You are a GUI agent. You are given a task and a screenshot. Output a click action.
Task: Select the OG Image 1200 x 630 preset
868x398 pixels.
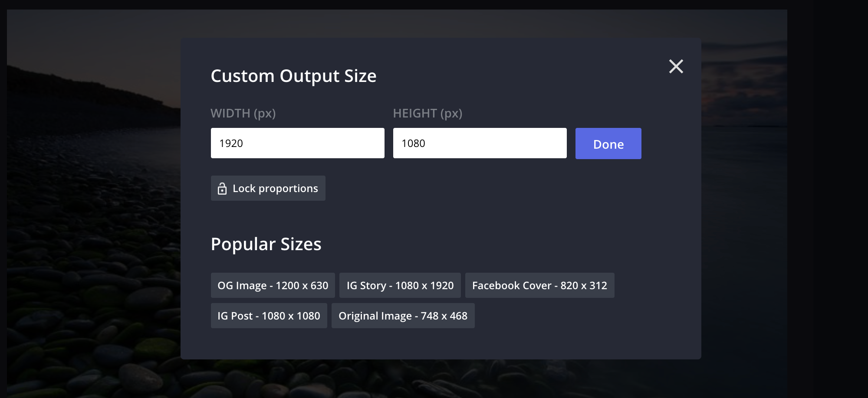click(273, 285)
